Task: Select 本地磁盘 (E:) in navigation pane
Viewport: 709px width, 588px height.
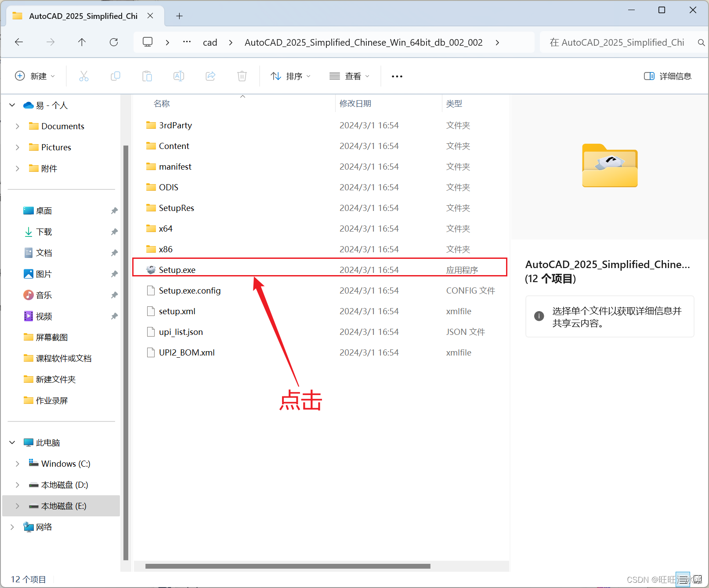Action: (x=61, y=506)
